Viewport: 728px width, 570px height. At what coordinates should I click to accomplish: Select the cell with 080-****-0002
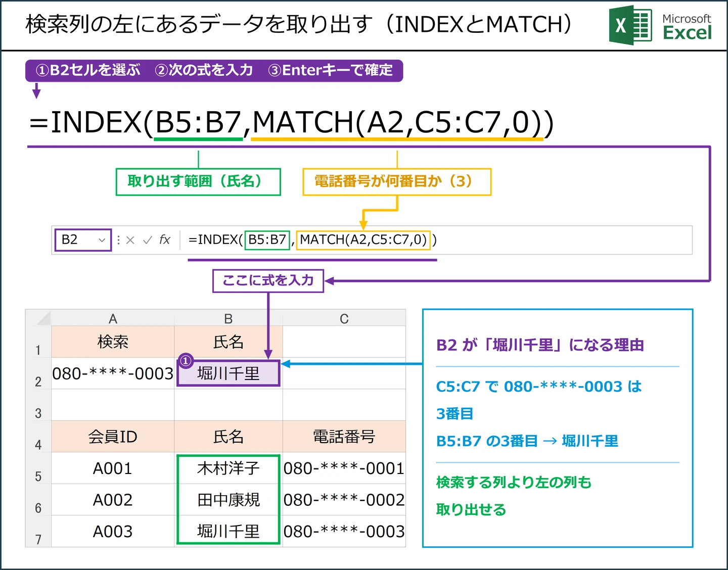[x=344, y=500]
